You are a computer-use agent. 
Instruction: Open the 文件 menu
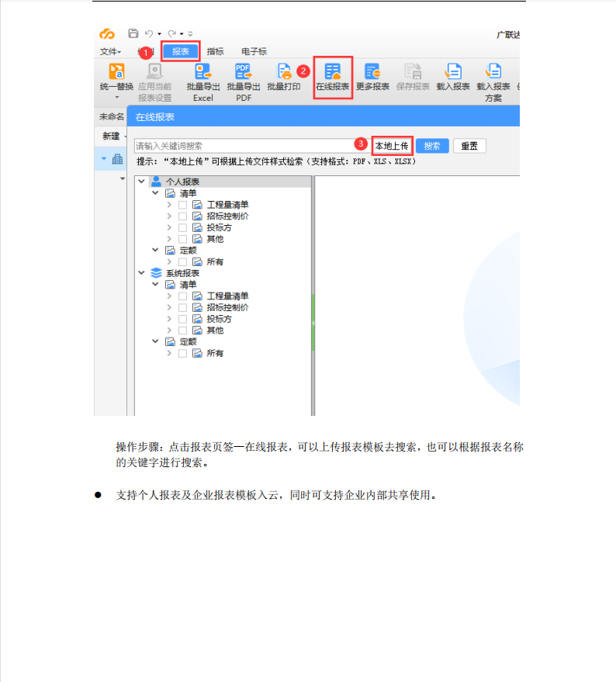click(x=110, y=51)
